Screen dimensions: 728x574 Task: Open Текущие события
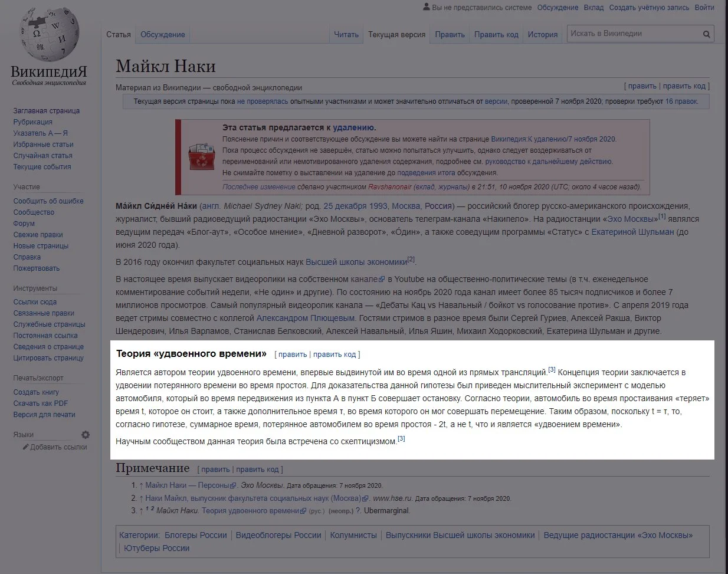click(42, 167)
